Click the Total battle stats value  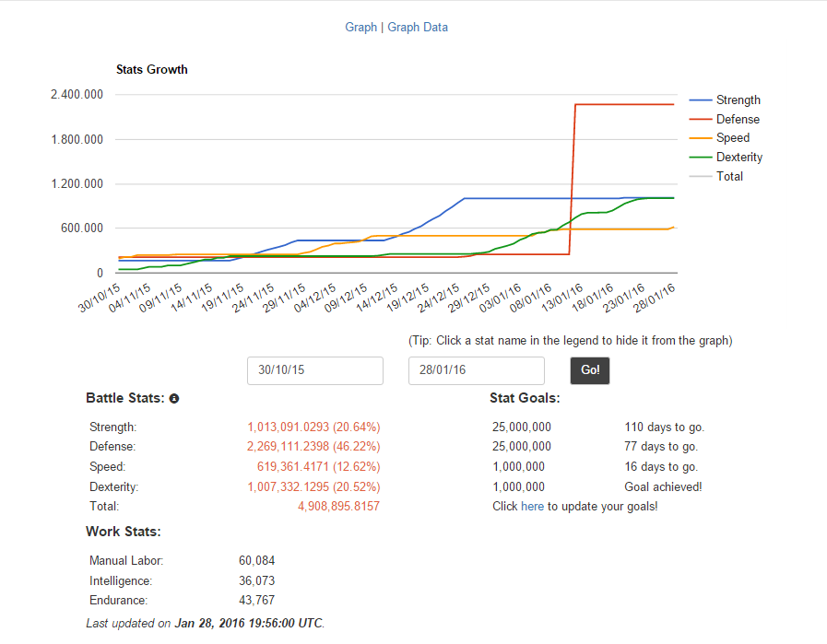[338, 507]
